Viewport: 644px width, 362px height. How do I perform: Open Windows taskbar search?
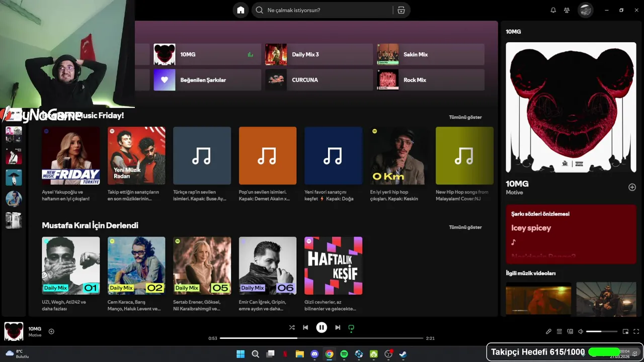pos(255,354)
